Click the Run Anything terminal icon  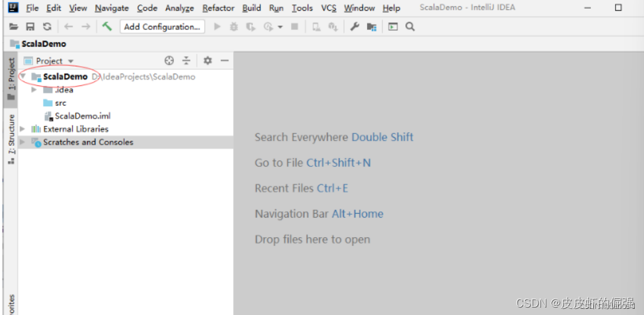393,27
